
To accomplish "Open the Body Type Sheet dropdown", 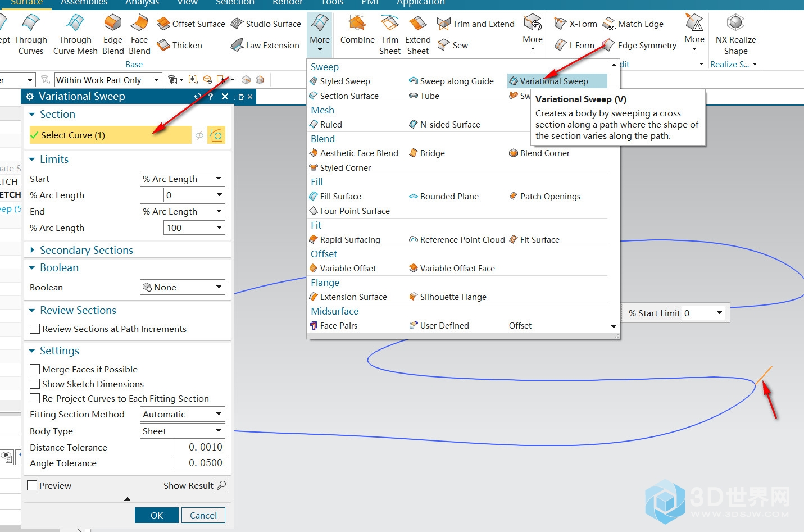I will tap(183, 431).
